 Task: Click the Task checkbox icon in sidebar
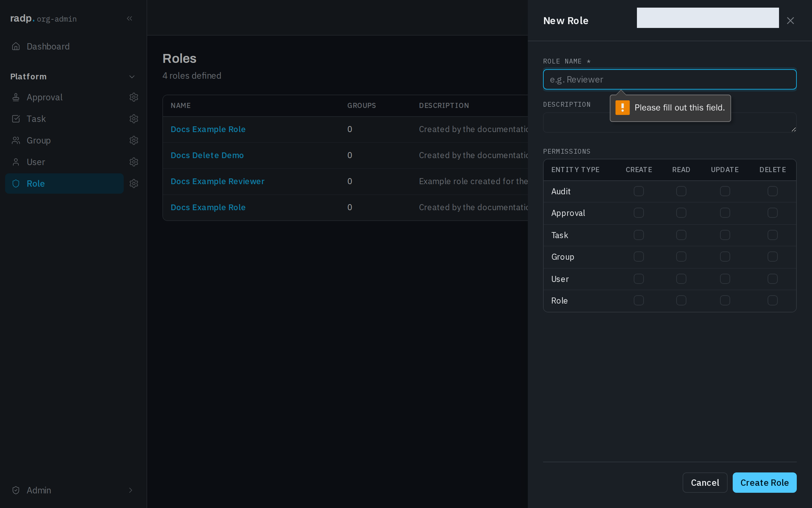16,119
